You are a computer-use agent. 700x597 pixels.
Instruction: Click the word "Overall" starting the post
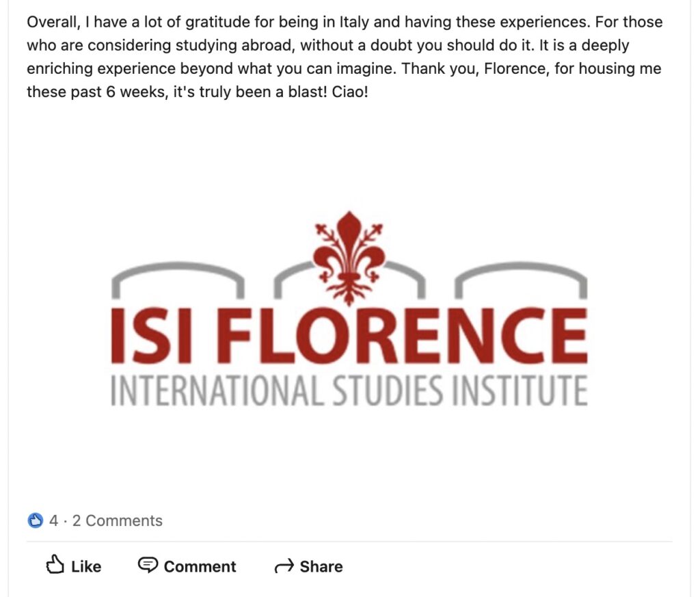(52, 21)
